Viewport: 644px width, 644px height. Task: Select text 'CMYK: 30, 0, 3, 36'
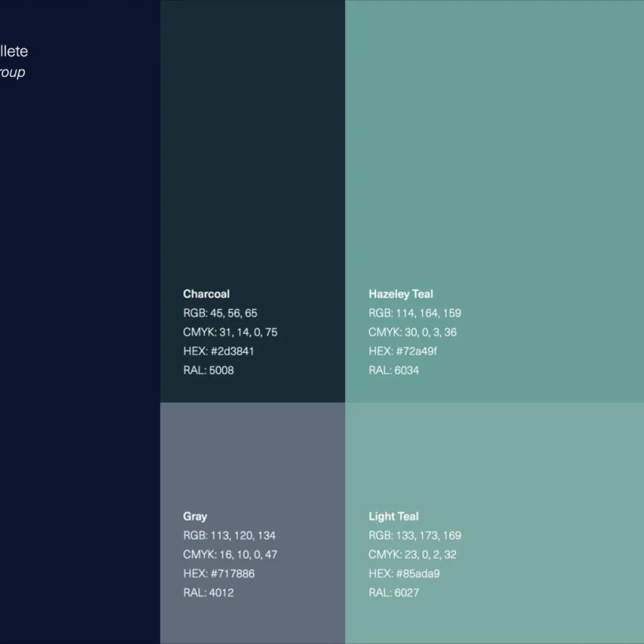[412, 332]
